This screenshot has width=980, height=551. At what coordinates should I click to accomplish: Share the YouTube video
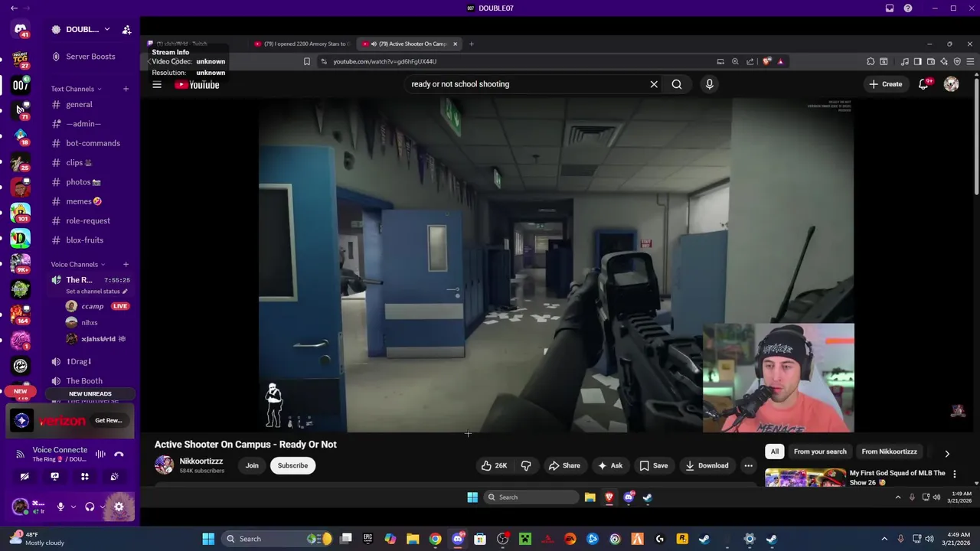[564, 465]
